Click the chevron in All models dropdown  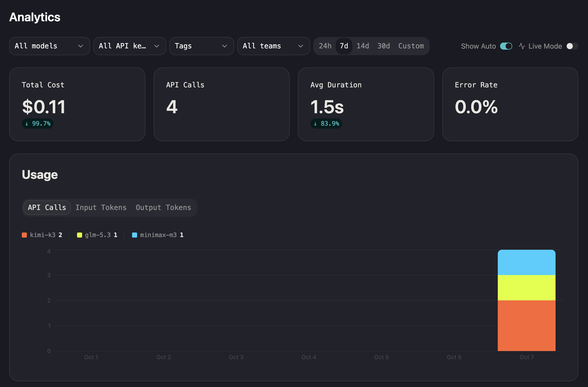pos(81,46)
